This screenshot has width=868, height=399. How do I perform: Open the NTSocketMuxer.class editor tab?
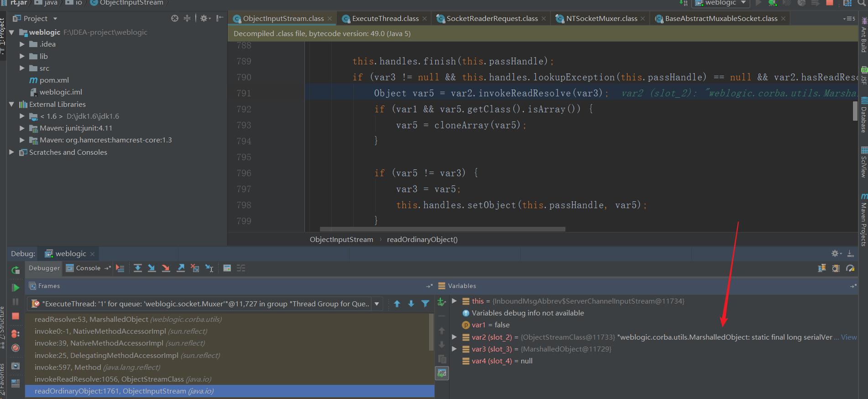pos(601,19)
